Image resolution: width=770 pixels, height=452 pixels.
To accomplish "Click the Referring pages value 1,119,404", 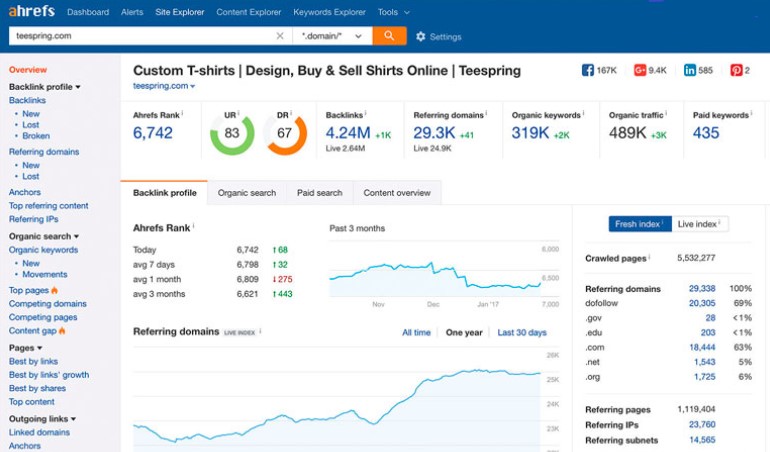I will pos(696,409).
